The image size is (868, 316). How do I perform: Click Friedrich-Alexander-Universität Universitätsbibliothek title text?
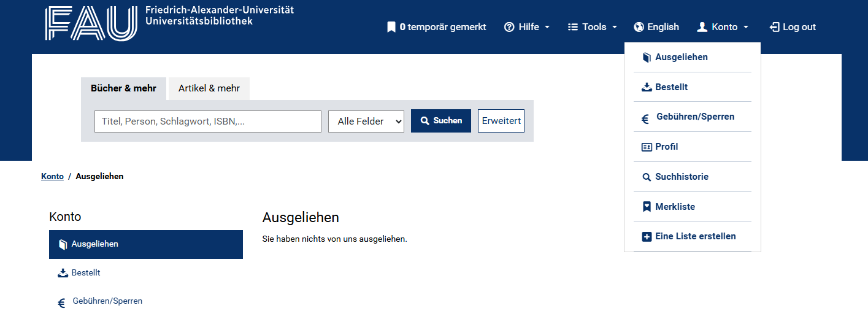[220, 15]
